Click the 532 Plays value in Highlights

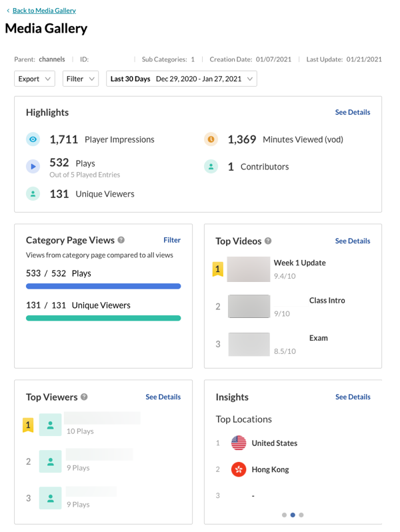[x=59, y=163]
